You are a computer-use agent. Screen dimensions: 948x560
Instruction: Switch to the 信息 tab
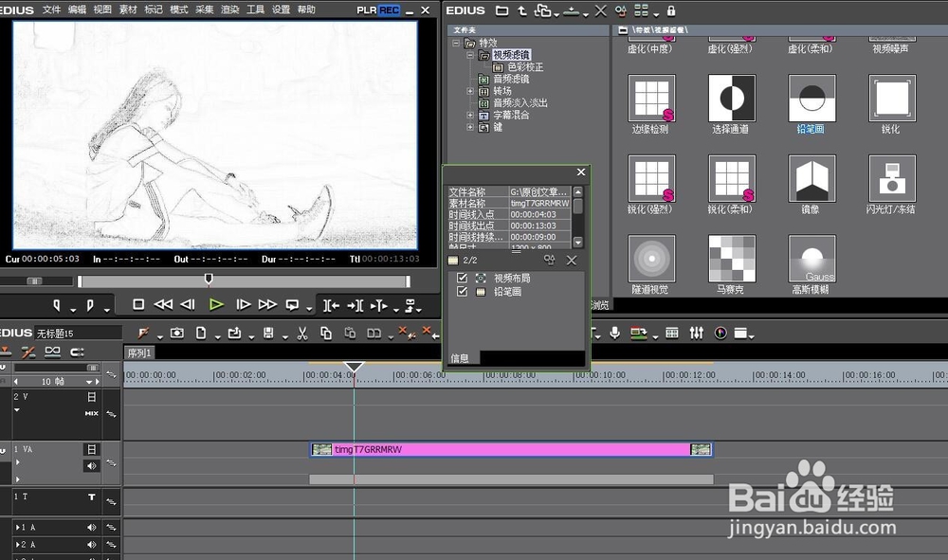point(460,358)
